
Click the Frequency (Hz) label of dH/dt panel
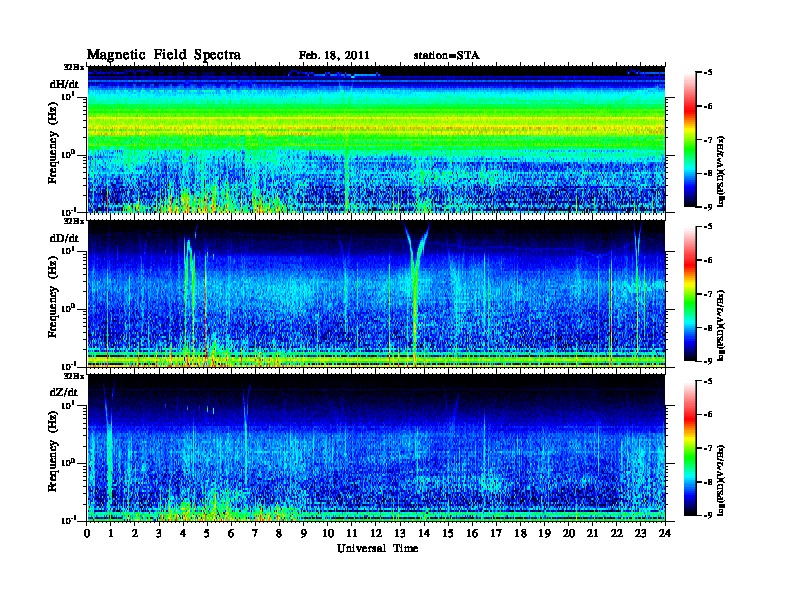point(53,142)
